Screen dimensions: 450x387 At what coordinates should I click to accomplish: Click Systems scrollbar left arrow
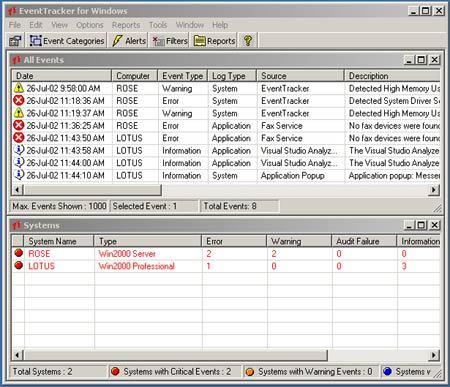17,355
